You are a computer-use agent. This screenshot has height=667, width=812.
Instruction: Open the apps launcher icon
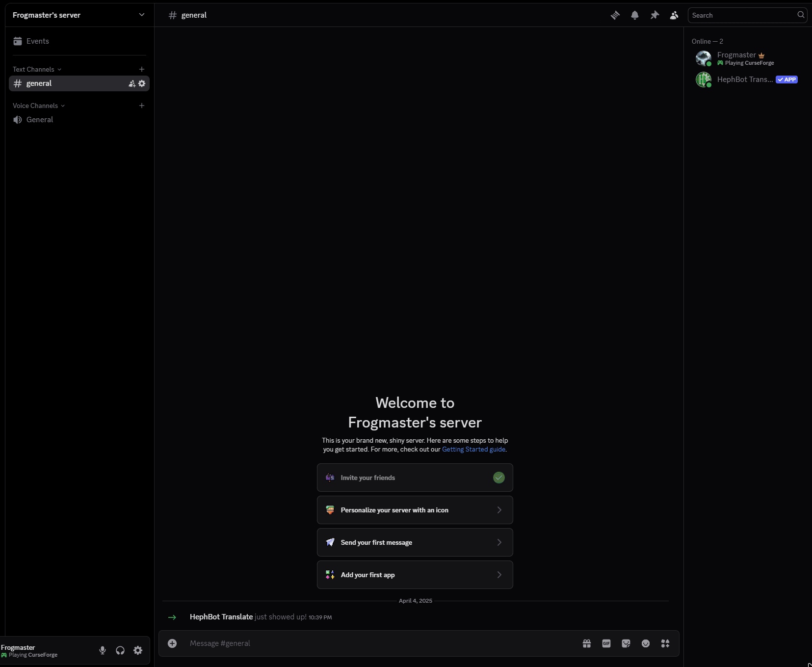coord(665,643)
